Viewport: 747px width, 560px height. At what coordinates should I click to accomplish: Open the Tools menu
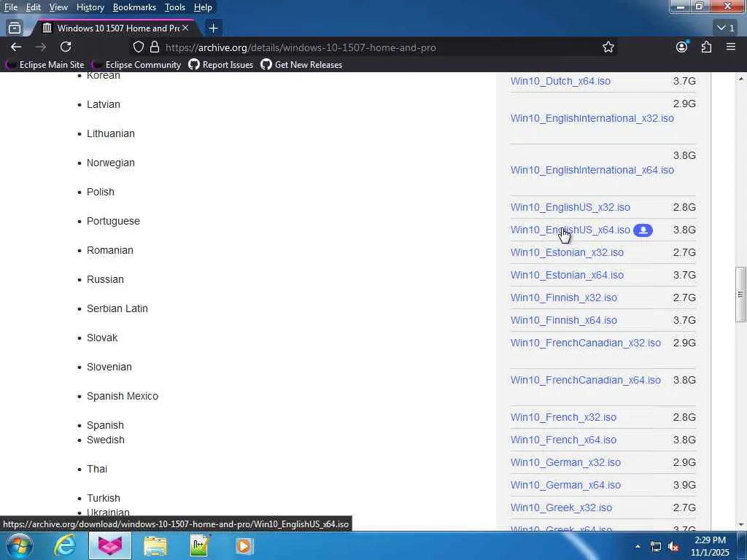tap(175, 7)
